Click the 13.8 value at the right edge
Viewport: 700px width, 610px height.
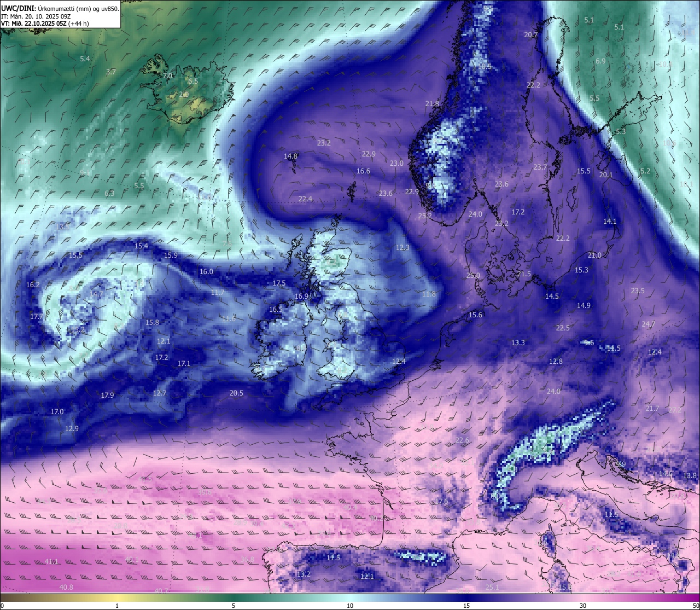click(690, 475)
